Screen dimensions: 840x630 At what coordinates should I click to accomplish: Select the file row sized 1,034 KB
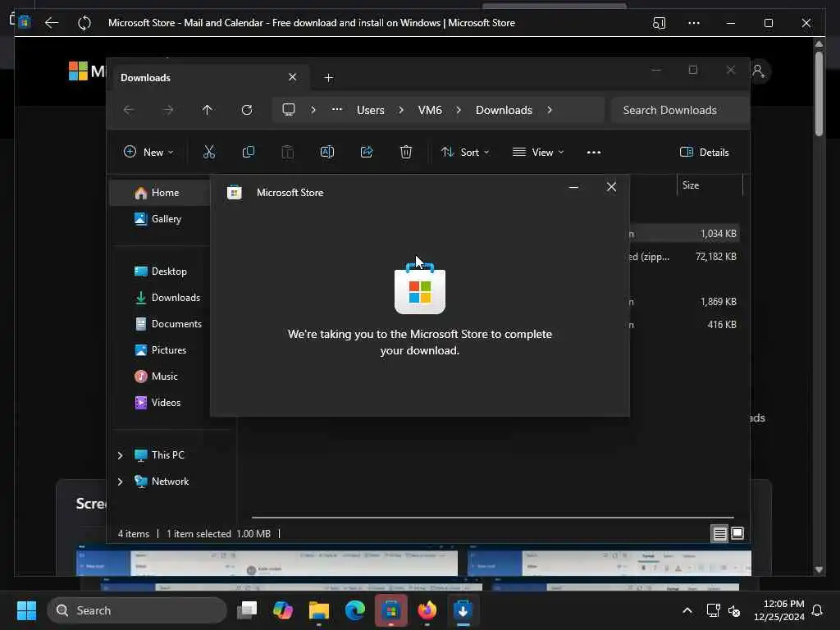click(x=685, y=234)
